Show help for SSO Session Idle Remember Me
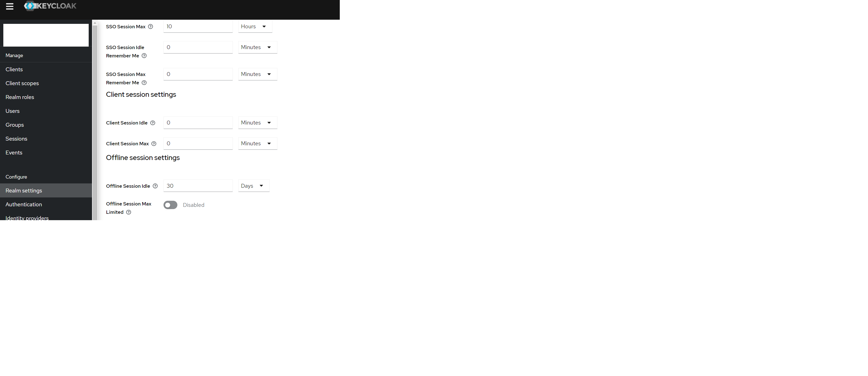 144,56
